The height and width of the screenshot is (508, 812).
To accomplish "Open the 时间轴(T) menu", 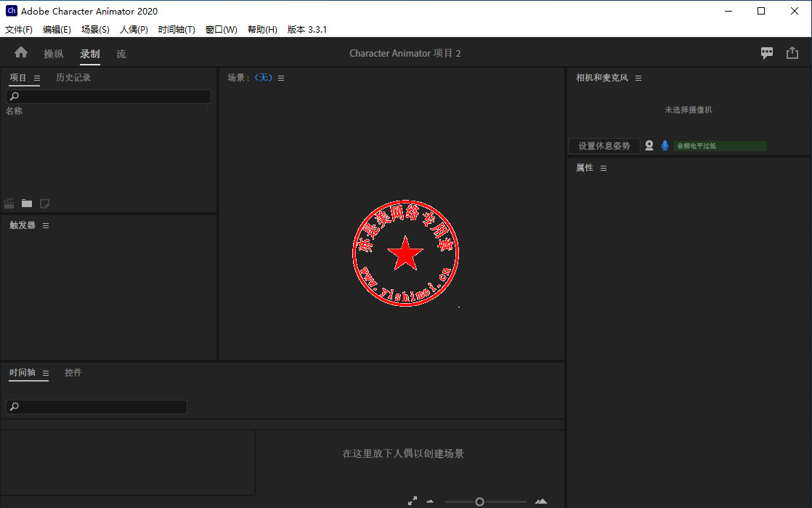I will (176, 30).
